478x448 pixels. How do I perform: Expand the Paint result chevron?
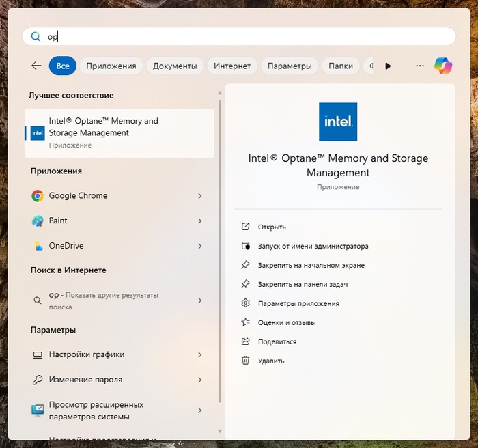[x=200, y=221]
